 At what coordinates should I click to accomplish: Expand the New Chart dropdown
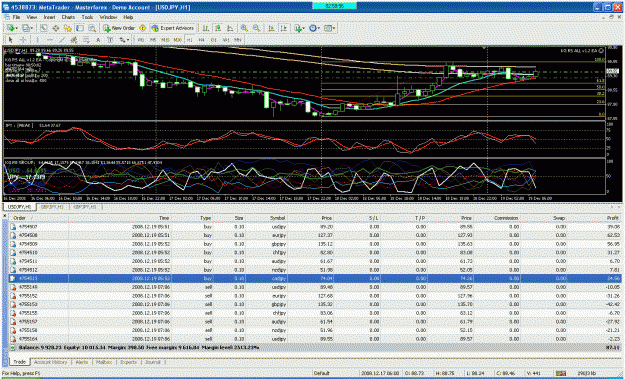click(17, 28)
